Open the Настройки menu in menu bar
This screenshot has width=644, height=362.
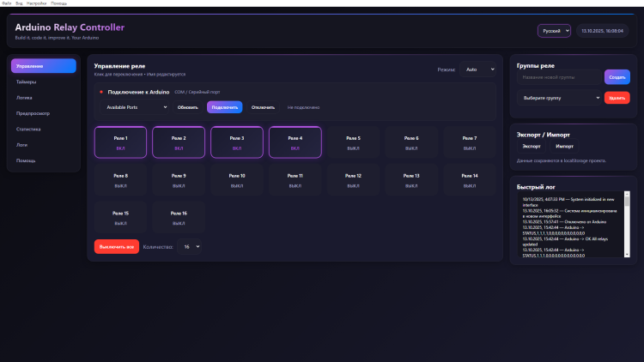36,3
